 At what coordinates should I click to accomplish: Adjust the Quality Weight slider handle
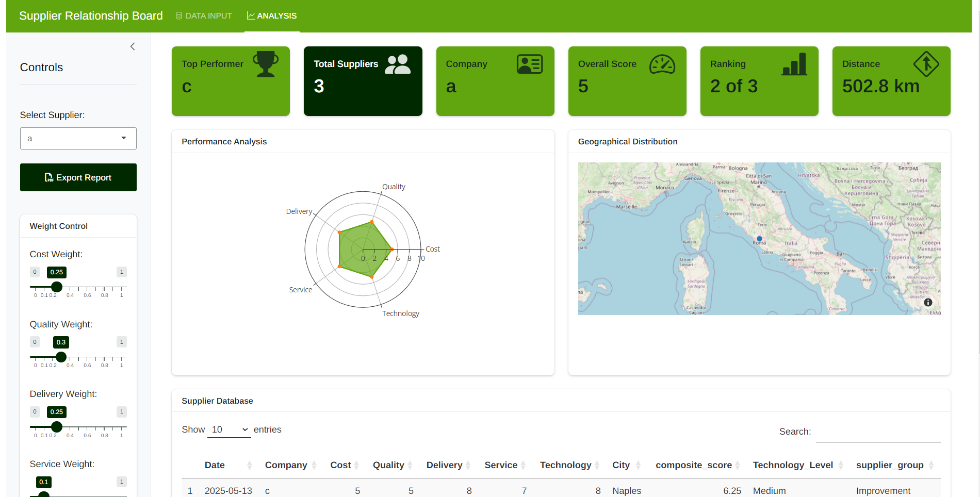click(61, 357)
